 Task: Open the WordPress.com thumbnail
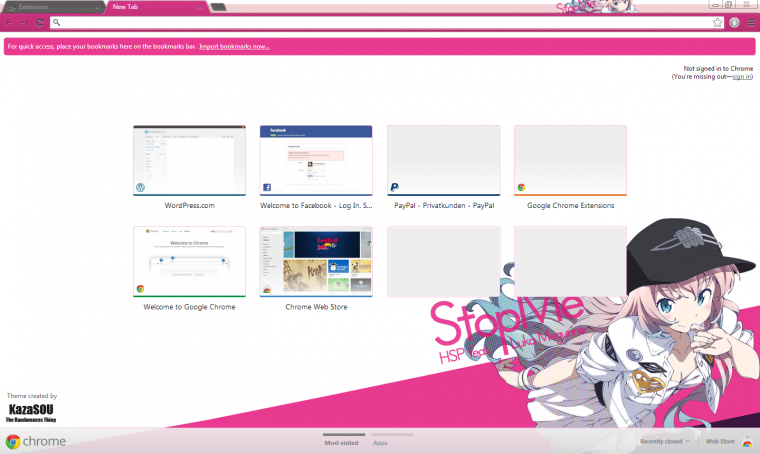189,160
